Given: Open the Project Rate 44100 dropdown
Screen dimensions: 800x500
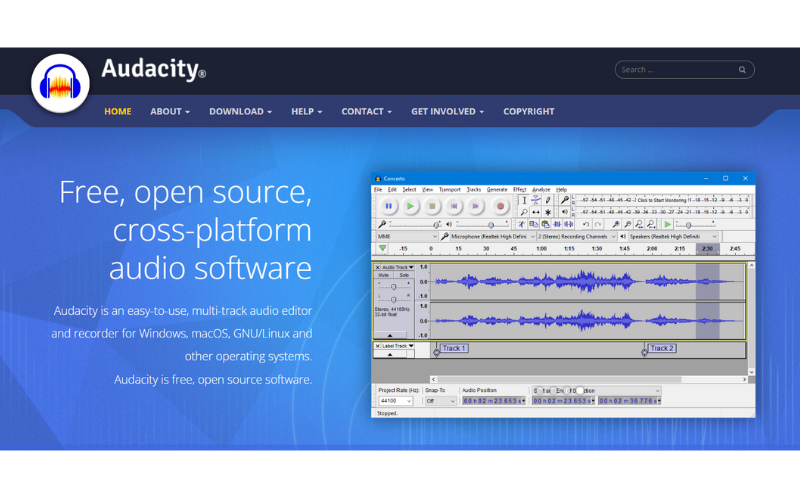Looking at the screenshot, I should coord(395,401).
